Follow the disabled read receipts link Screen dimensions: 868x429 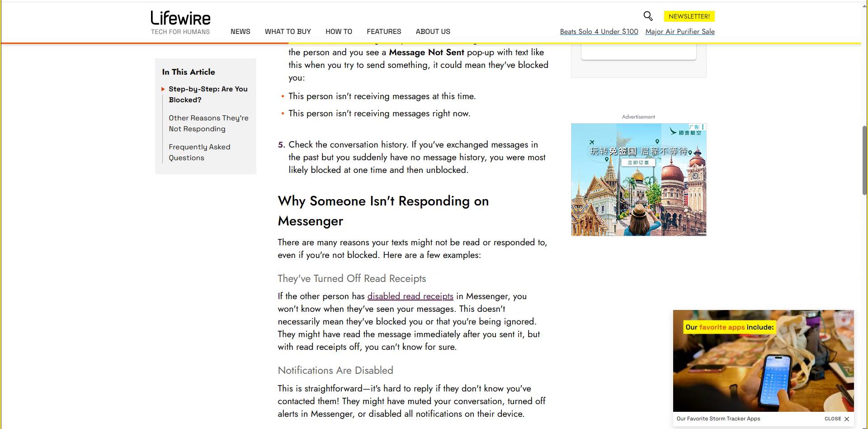click(x=410, y=296)
